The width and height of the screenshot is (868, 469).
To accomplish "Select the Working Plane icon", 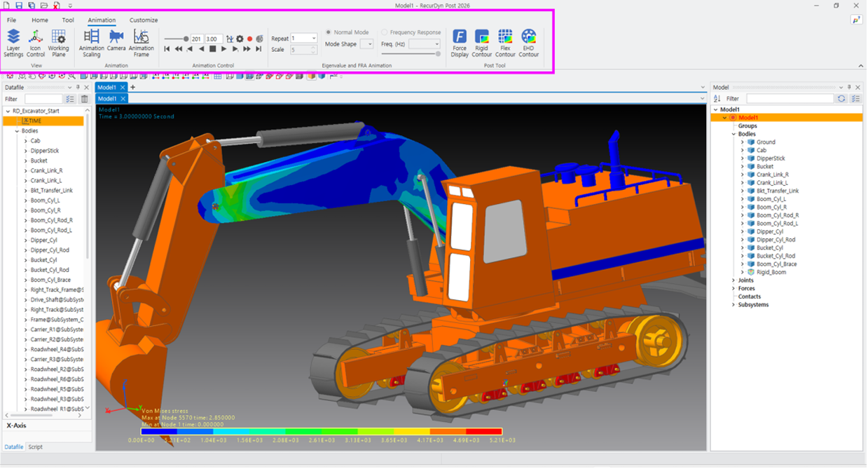I will pyautogui.click(x=59, y=43).
